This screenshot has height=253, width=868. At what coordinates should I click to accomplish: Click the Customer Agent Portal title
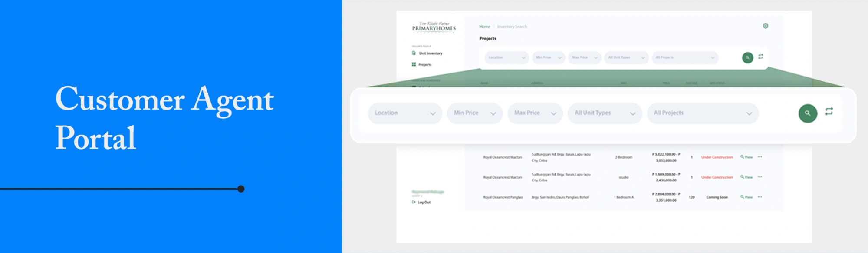tap(164, 117)
